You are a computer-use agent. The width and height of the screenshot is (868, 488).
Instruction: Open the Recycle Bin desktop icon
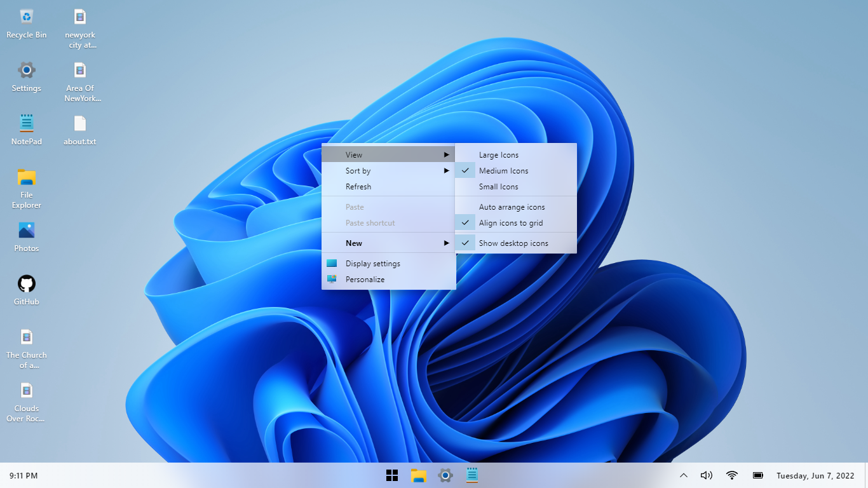tap(27, 24)
